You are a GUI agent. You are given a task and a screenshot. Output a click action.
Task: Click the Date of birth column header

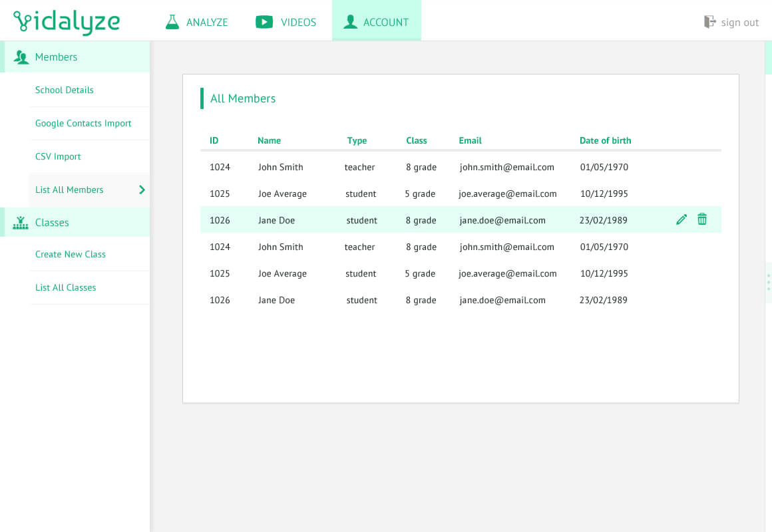click(605, 140)
